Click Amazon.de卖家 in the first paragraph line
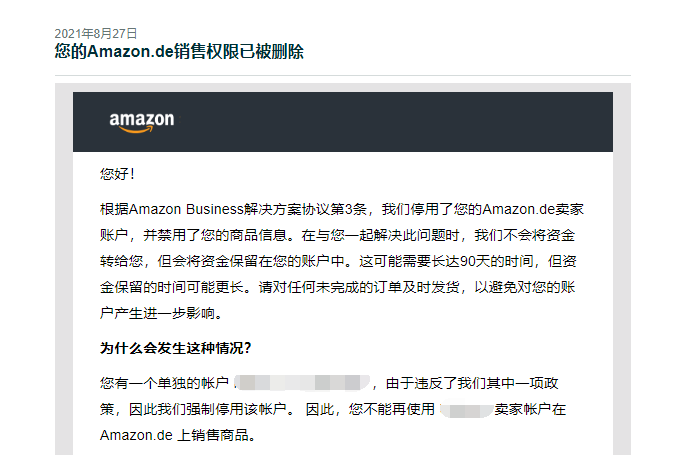 (533, 209)
